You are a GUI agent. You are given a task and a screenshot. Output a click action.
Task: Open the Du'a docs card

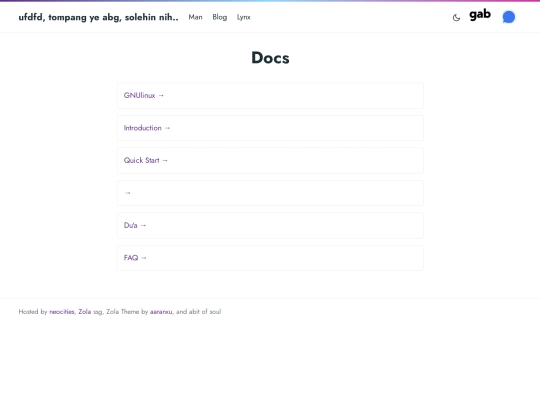[x=270, y=225]
